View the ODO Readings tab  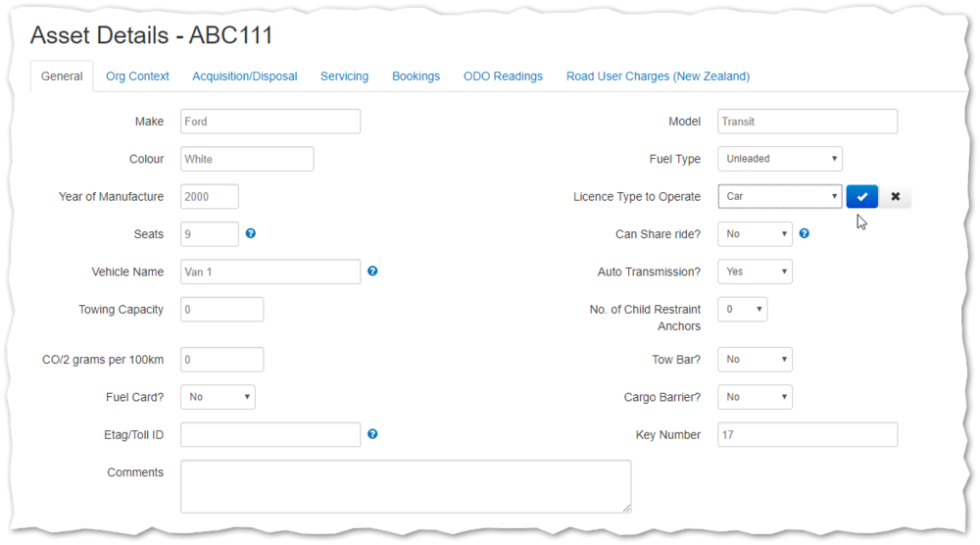[x=502, y=76]
